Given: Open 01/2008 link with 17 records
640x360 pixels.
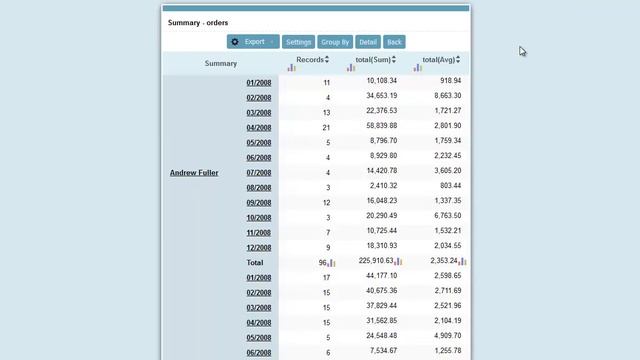Looking at the screenshot, I should pos(259,278).
